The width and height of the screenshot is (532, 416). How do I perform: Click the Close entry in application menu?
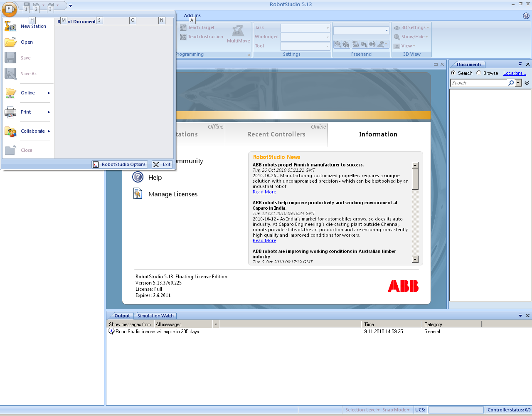(28, 150)
